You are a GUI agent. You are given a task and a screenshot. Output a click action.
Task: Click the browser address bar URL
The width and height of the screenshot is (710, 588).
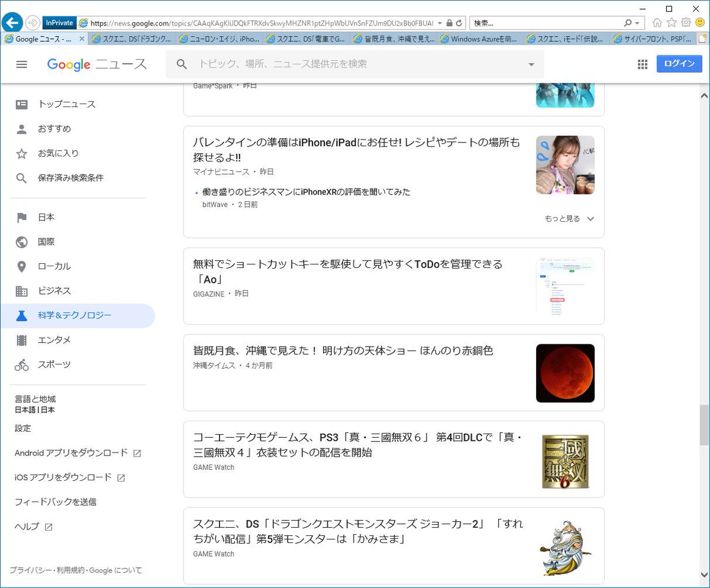[x=262, y=23]
